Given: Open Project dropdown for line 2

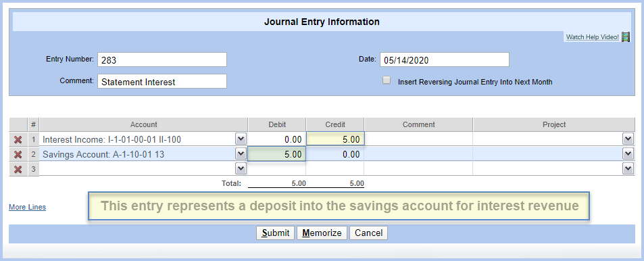Looking at the screenshot, I should click(628, 154).
